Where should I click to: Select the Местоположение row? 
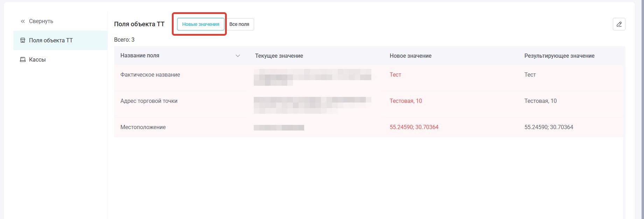coord(143,127)
